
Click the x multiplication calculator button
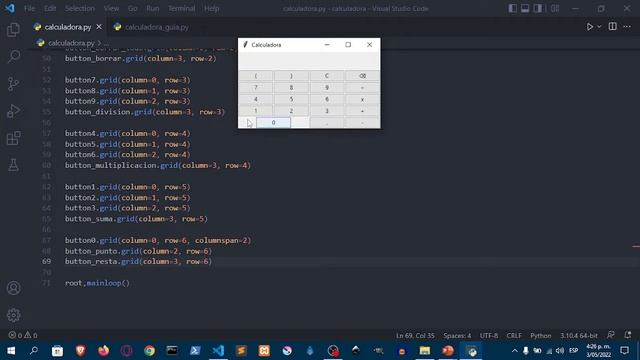362,99
